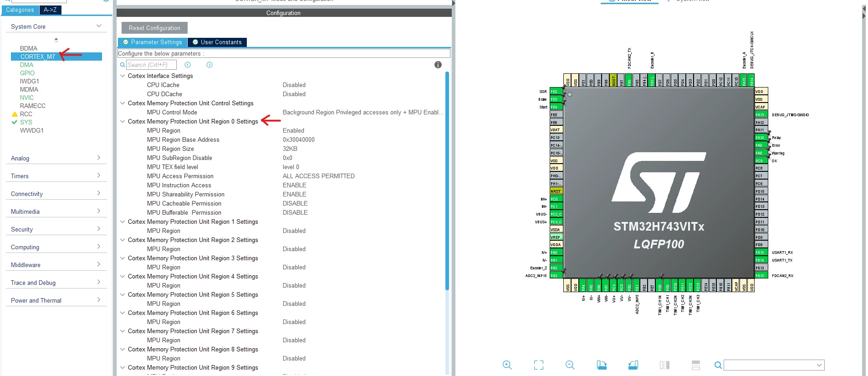Expand the Computing category
The image size is (868, 376).
tap(99, 247)
